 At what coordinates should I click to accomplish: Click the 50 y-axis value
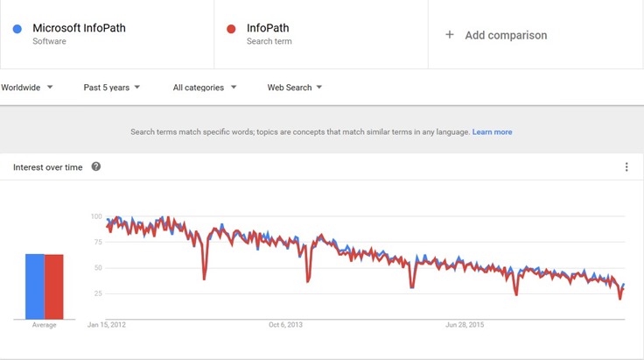(x=98, y=268)
